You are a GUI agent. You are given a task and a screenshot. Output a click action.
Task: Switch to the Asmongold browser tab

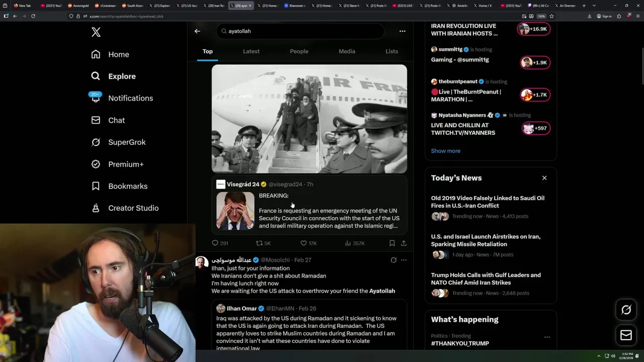tap(78, 6)
